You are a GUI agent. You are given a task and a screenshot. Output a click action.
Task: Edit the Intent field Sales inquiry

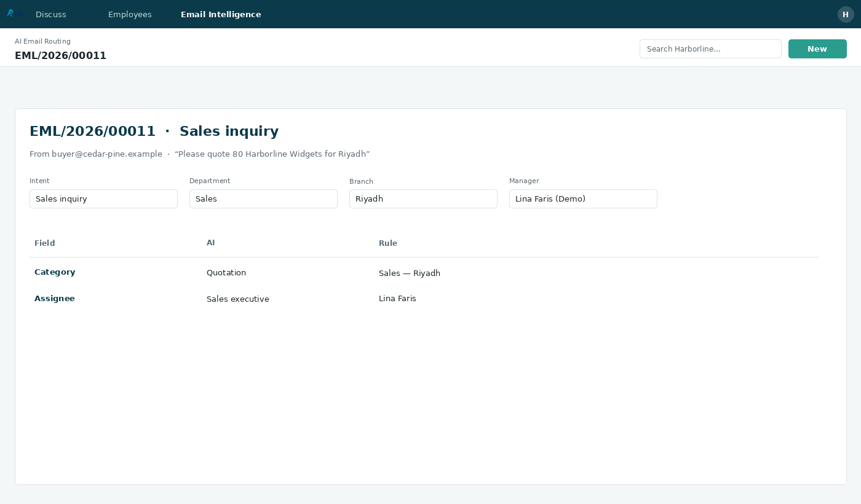103,199
